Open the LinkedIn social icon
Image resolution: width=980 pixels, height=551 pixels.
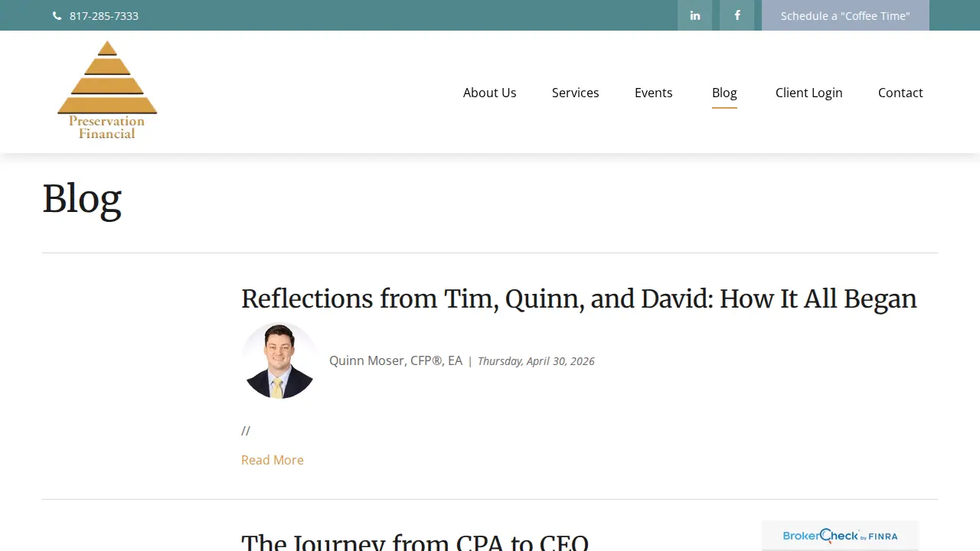(694, 15)
